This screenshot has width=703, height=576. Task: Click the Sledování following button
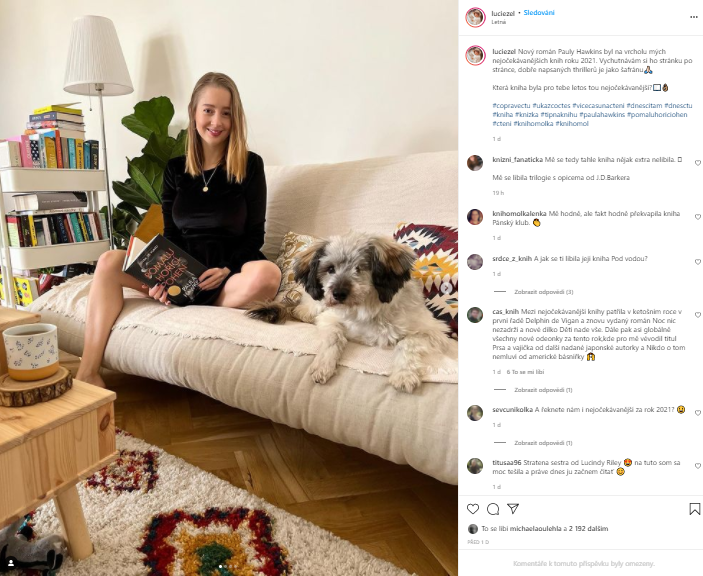point(539,13)
